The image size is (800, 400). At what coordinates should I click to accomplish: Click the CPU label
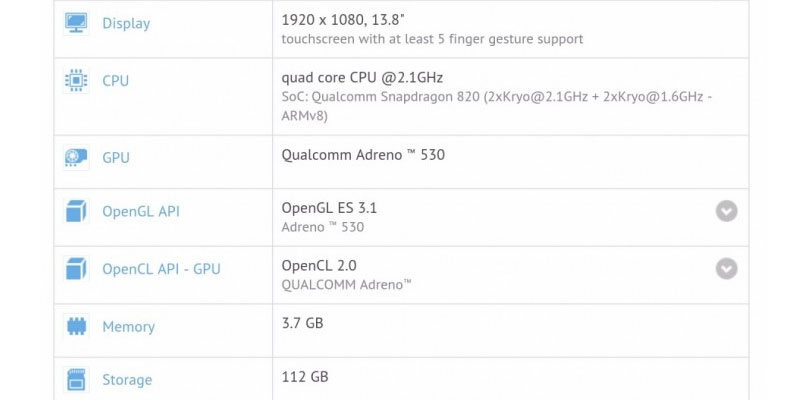click(115, 81)
